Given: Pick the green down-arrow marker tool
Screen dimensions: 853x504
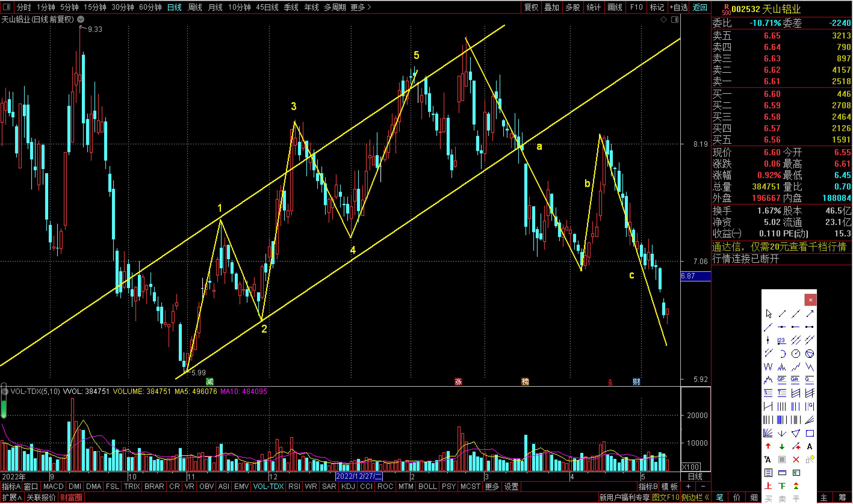Looking at the screenshot, I should point(782,447).
